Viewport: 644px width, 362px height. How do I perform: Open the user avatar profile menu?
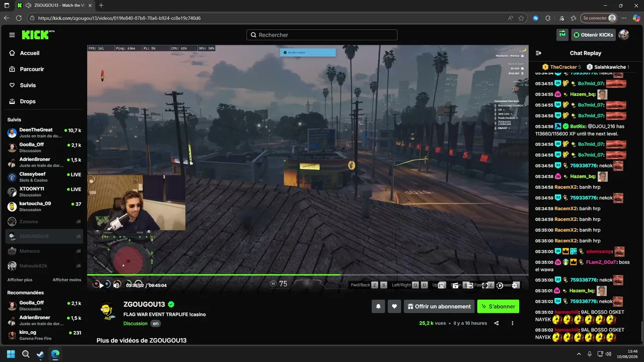(x=624, y=35)
